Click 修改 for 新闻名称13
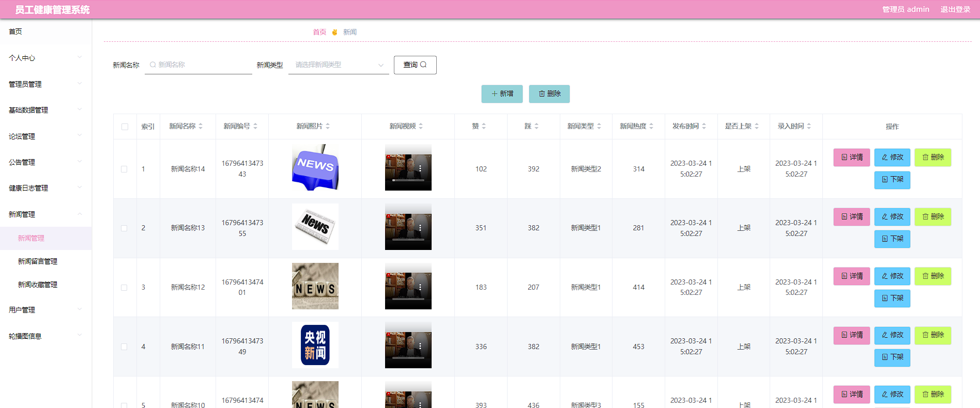 click(892, 217)
